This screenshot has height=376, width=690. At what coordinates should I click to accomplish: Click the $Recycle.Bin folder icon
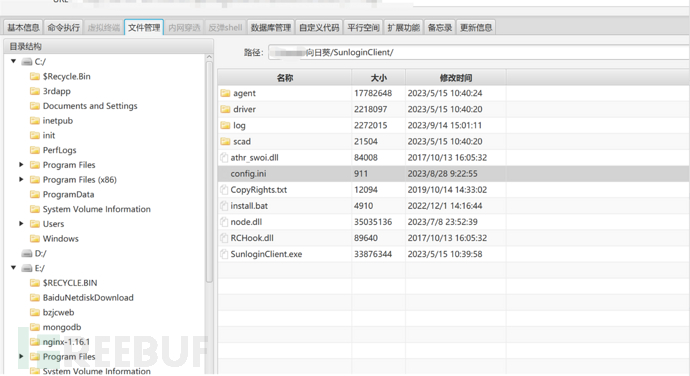(x=35, y=77)
